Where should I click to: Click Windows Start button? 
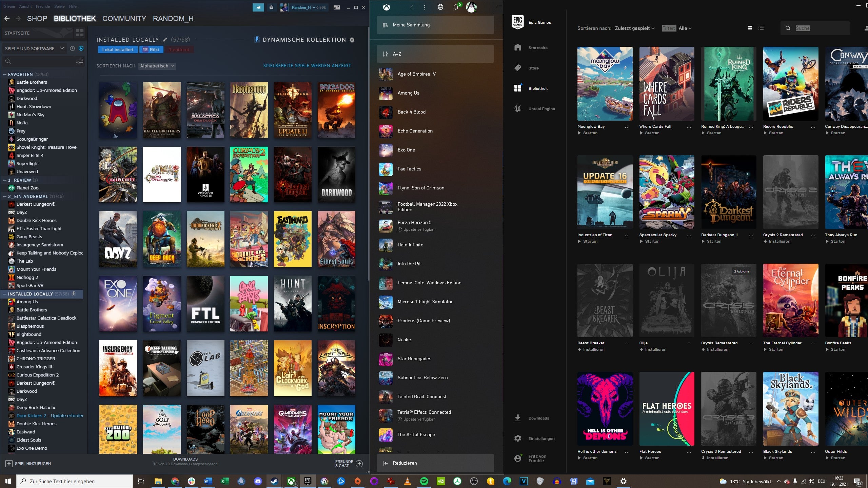click(8, 481)
